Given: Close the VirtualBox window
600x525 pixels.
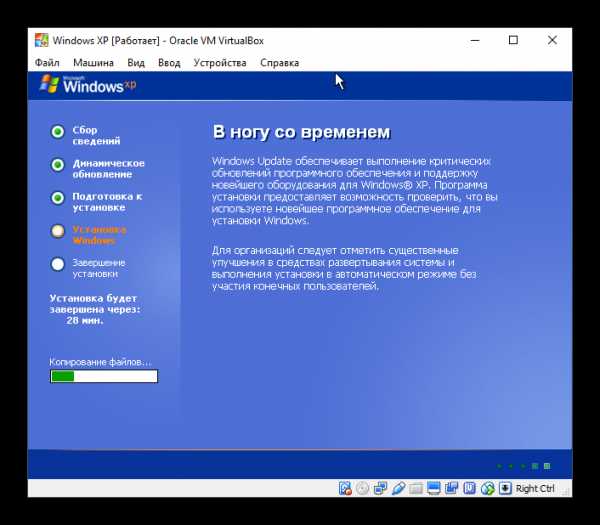Looking at the screenshot, I should coord(552,40).
